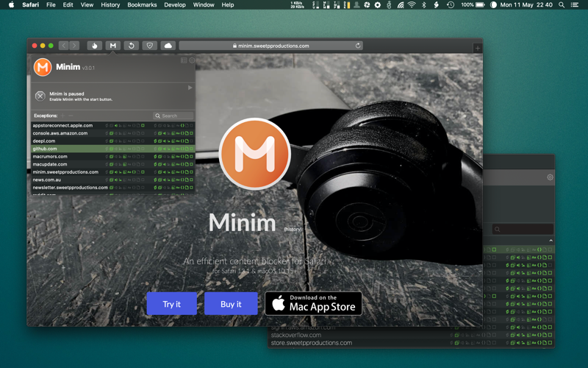Image resolution: width=588 pixels, height=368 pixels.
Task: Reload the page from the address bar
Action: (x=358, y=46)
